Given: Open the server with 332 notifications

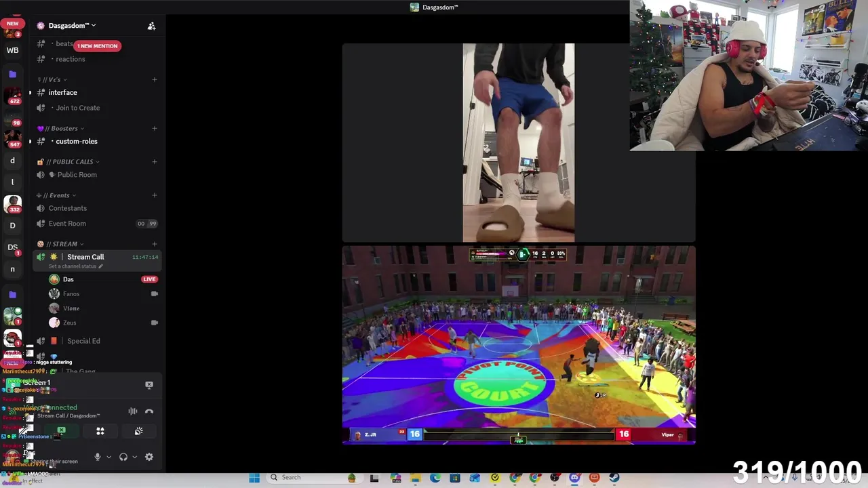Looking at the screenshot, I should click(12, 203).
